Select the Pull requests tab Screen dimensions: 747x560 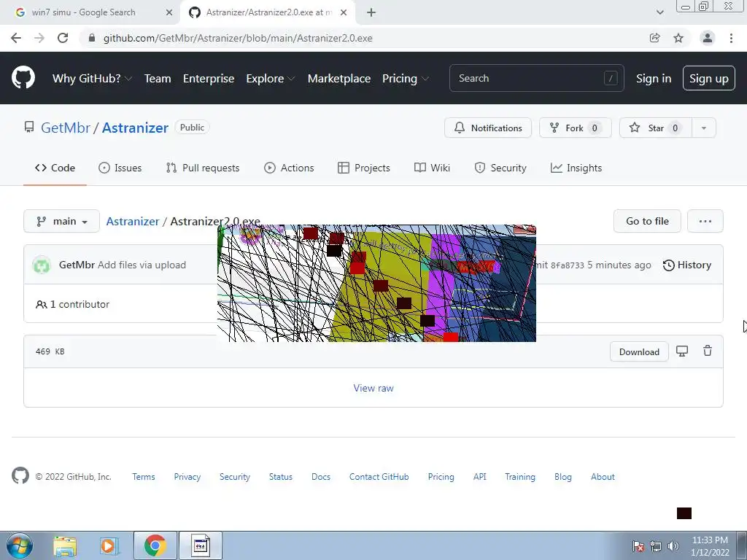(x=203, y=168)
